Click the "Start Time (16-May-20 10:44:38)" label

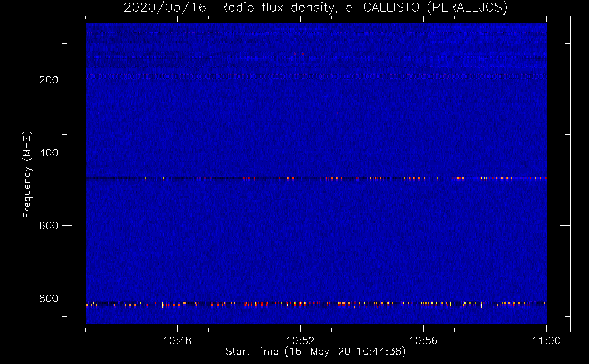click(315, 352)
